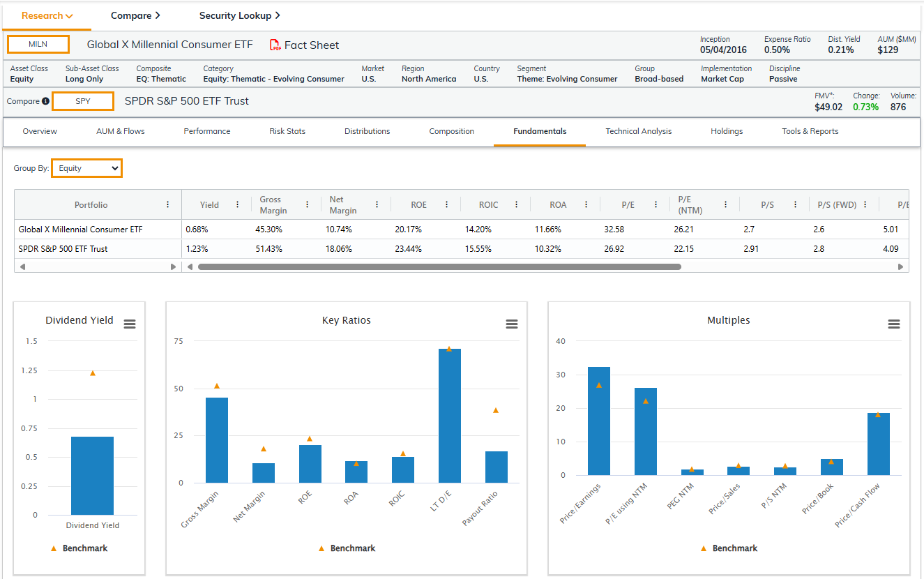Click left scroll arrow of metrics columns
The width and height of the screenshot is (924, 579).
click(x=190, y=266)
